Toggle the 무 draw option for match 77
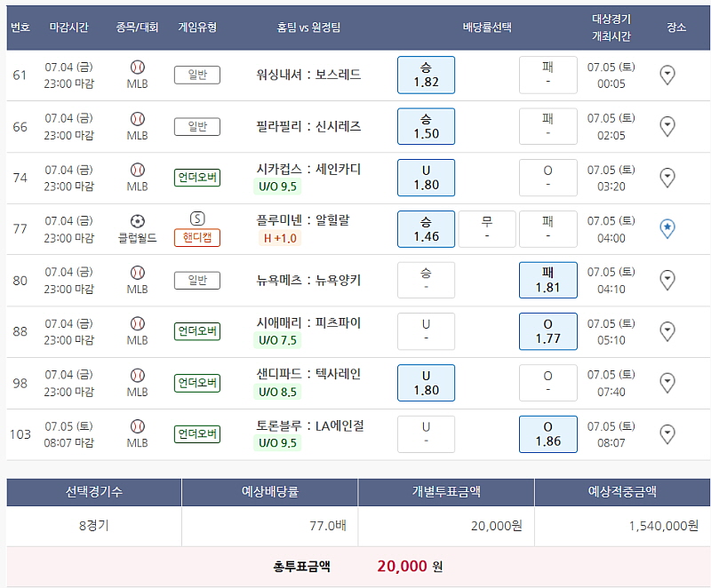 [487, 228]
